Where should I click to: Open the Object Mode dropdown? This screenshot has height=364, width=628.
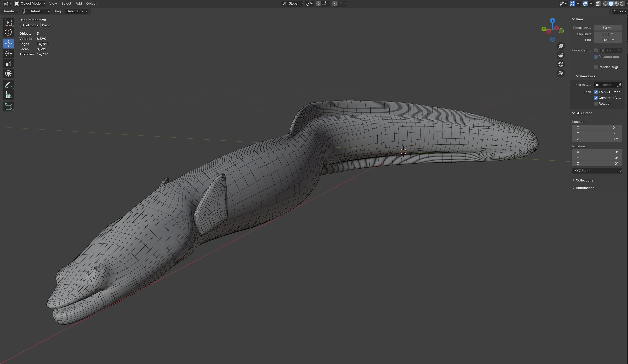click(30, 3)
